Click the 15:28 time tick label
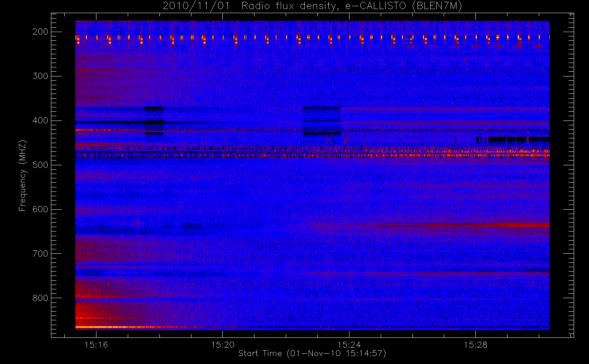 click(x=475, y=345)
